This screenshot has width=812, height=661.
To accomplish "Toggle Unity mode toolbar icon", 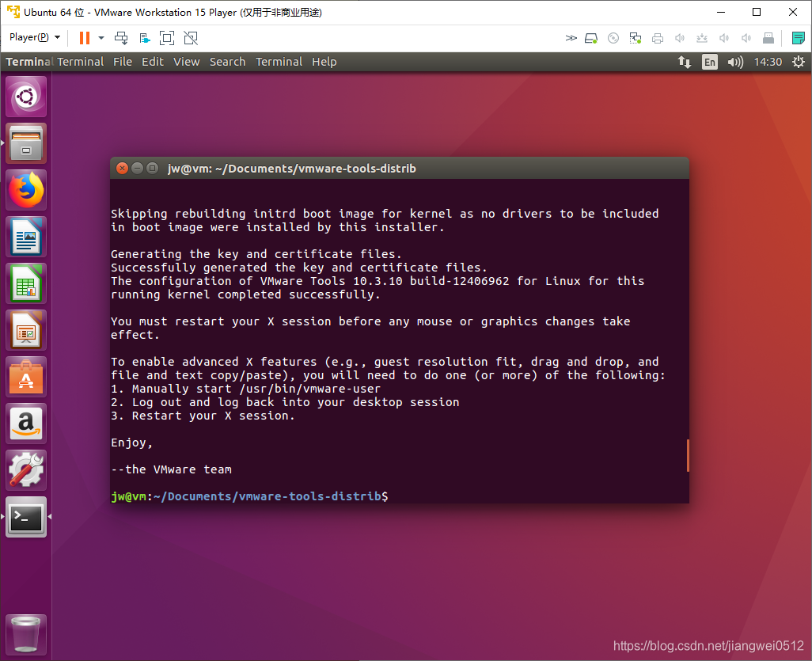I will 191,38.
